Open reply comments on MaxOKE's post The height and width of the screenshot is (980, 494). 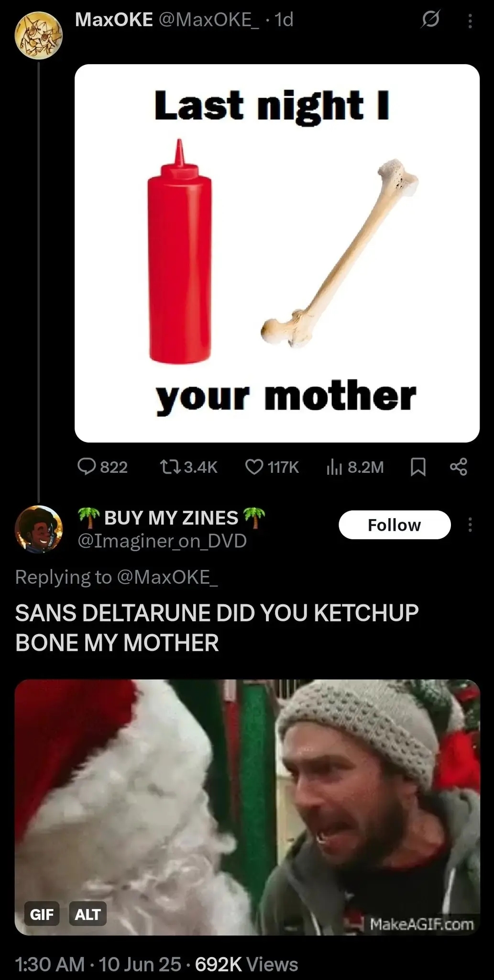[x=102, y=467]
